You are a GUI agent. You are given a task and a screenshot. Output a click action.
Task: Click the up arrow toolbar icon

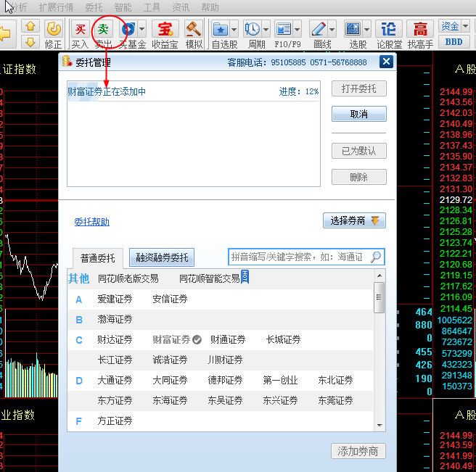pyautogui.click(x=30, y=26)
